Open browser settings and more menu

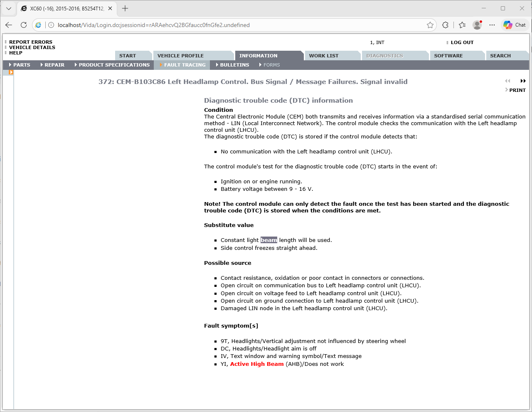coord(492,25)
